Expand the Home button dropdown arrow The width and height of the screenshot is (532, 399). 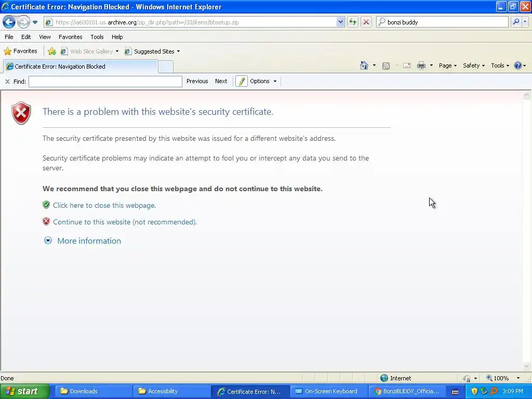(x=374, y=65)
